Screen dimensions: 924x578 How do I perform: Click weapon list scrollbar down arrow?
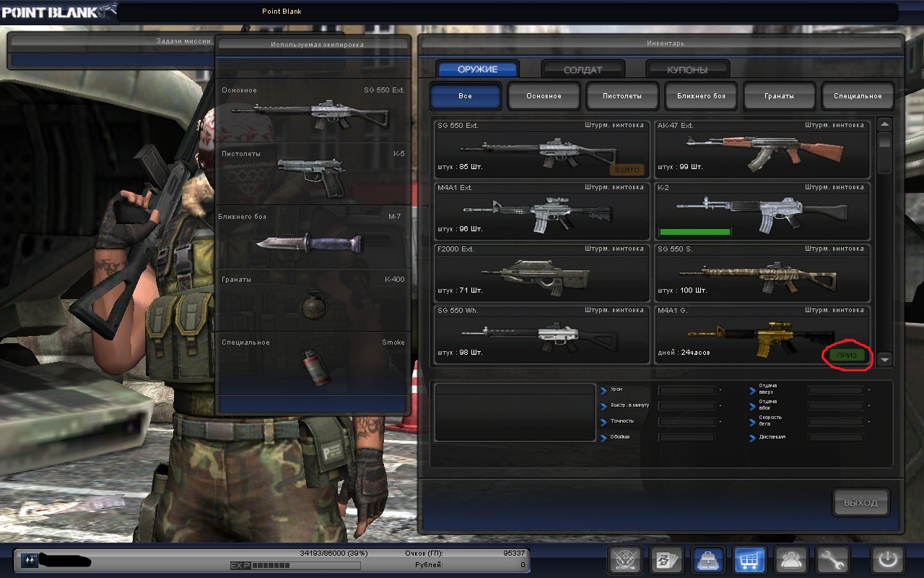click(885, 359)
